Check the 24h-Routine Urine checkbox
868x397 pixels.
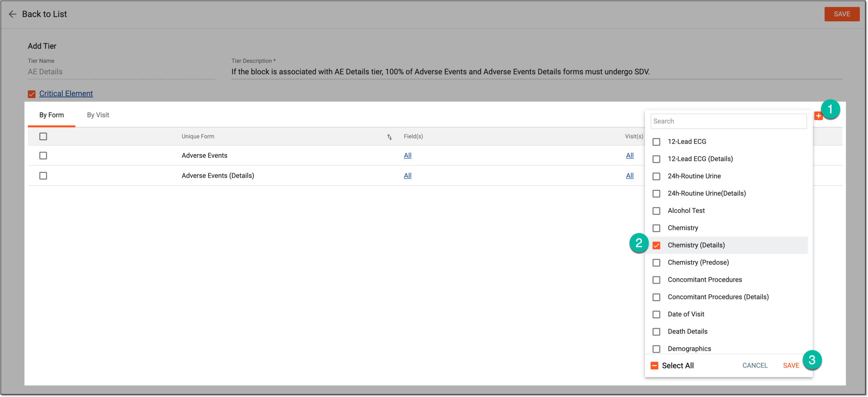pyautogui.click(x=656, y=176)
